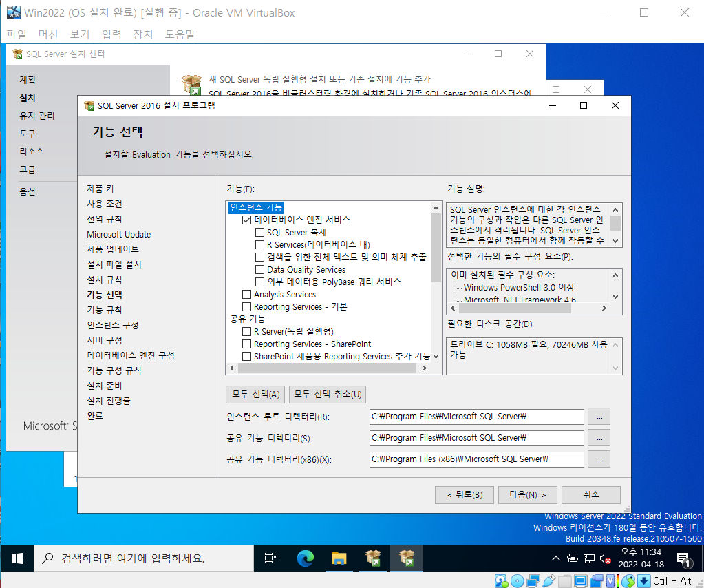Open the 장치 menu in VirtualBox
The height and width of the screenshot is (588, 704).
[x=143, y=34]
